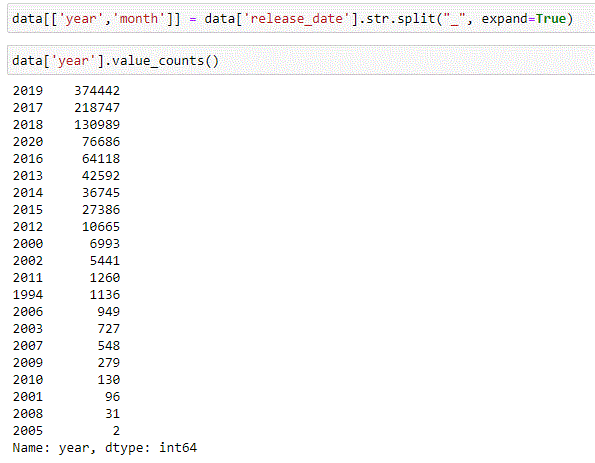The height and width of the screenshot is (463, 595).
Task: Click the count 374442 in the output
Action: pos(97,91)
